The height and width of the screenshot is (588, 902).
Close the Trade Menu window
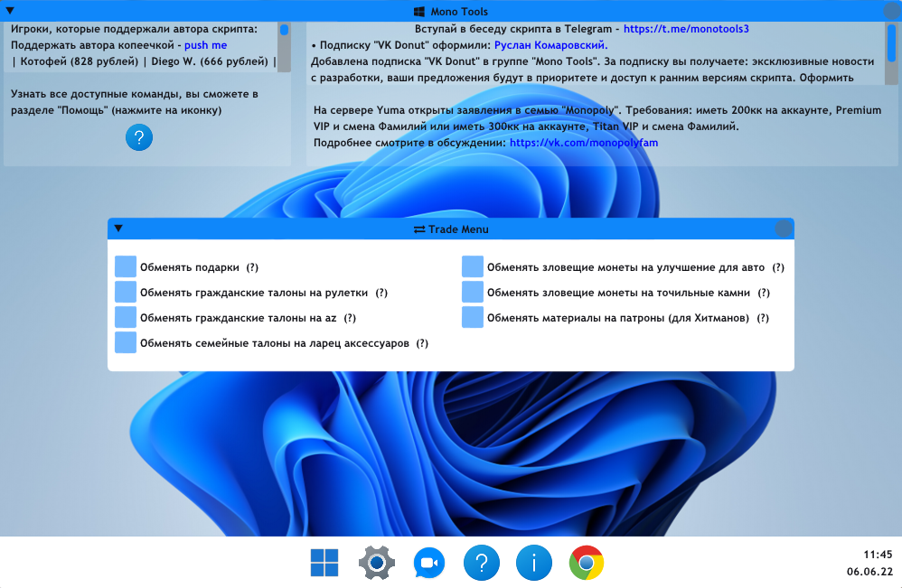tap(784, 229)
